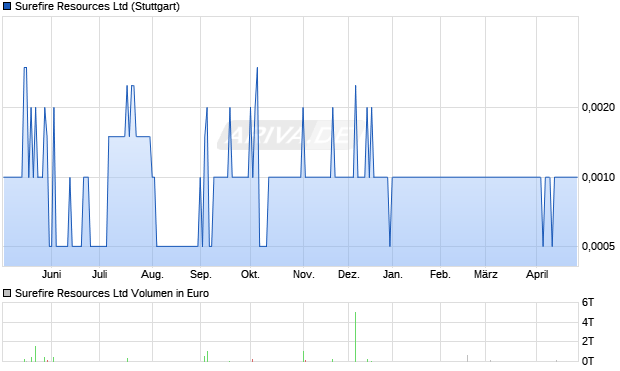This screenshot has width=620, height=371.
Task: Click the 'Sep.' month label
Action: pyautogui.click(x=201, y=274)
